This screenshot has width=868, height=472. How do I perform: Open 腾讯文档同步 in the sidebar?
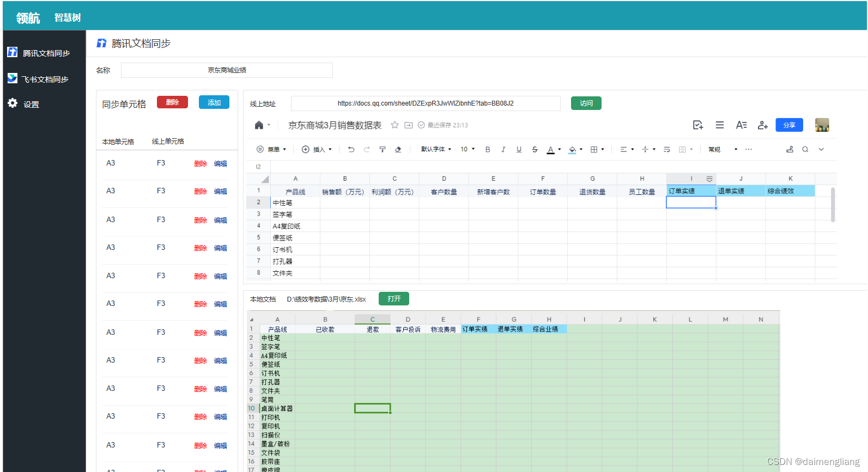pyautogui.click(x=46, y=53)
